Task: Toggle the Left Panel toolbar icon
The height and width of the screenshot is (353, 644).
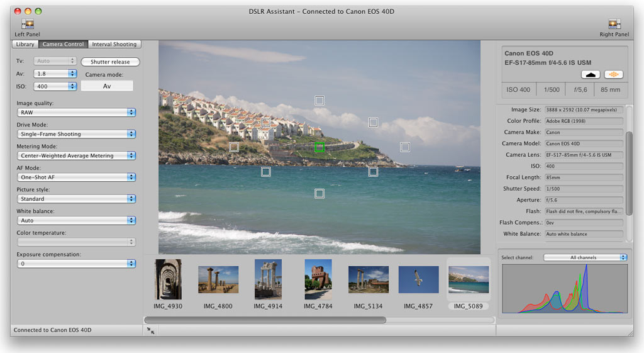Action: coord(28,25)
